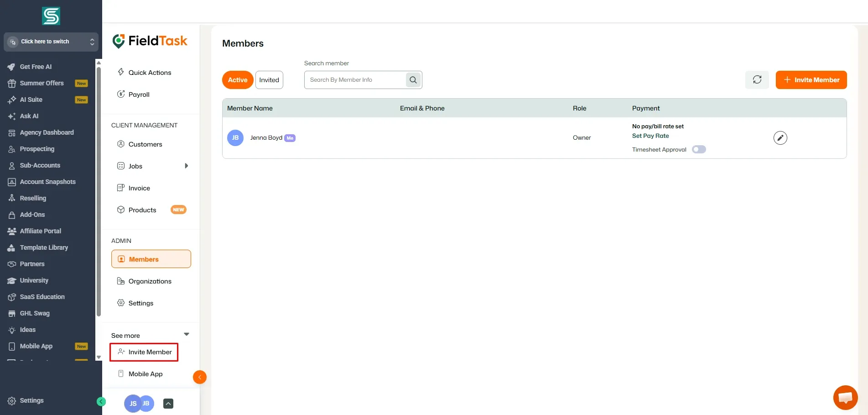
Task: Click the FieldTask logo
Action: pyautogui.click(x=150, y=41)
